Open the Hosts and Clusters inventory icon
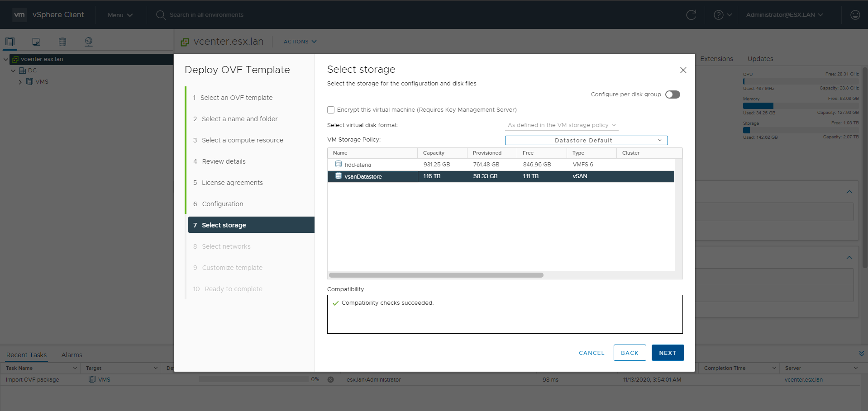Image resolution: width=868 pixels, height=411 pixels. pos(10,42)
